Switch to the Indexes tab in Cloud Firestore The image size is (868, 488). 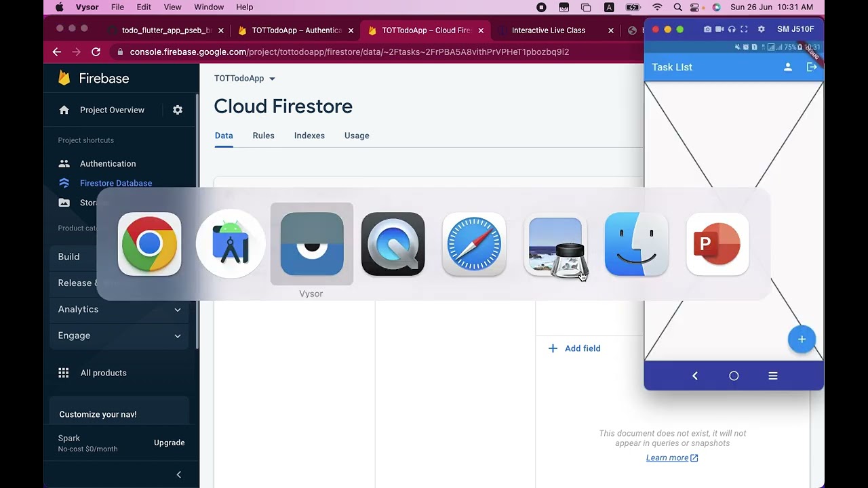click(309, 136)
